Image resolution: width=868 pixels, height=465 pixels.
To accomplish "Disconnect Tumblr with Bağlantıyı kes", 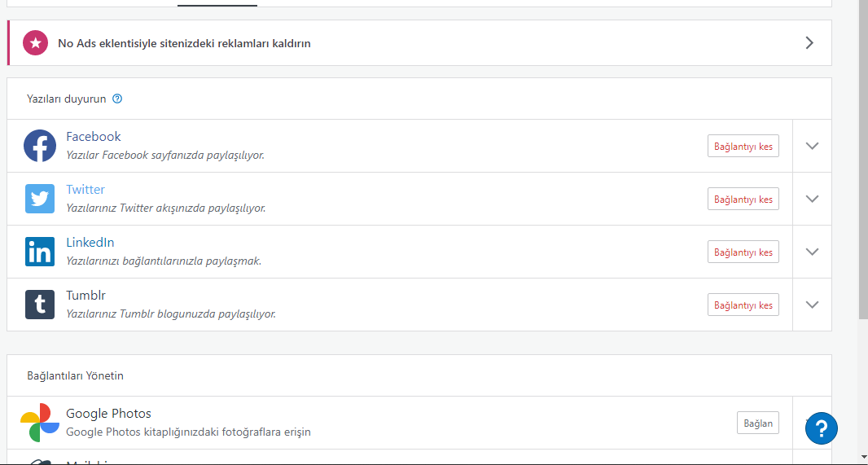I will click(x=743, y=305).
